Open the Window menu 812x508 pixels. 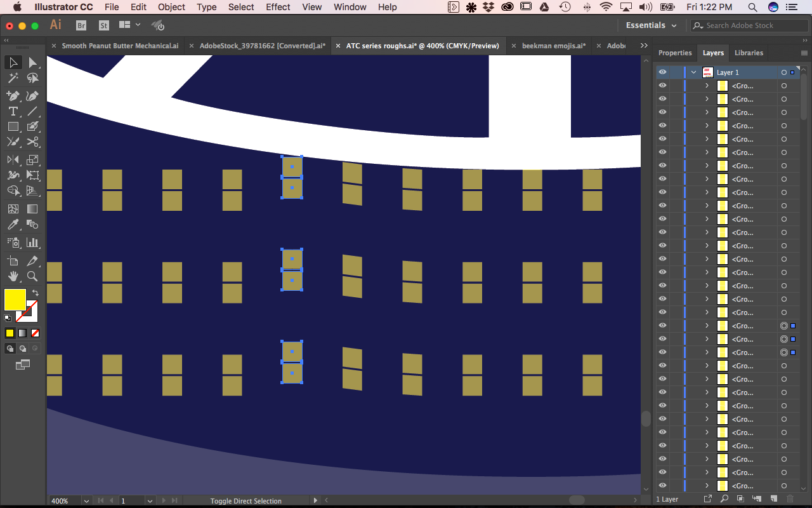(350, 7)
